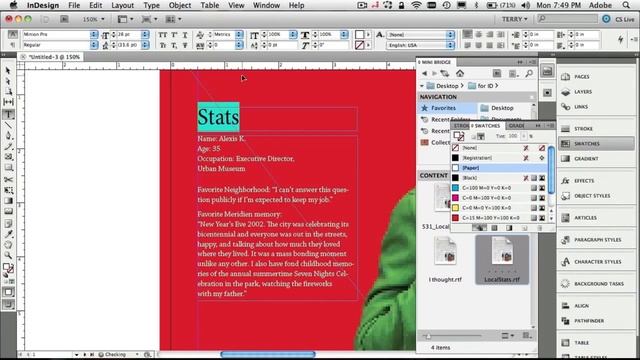Viewport: 640px width, 360px height.
Task: Open the Type menu
Action: coord(151,5)
